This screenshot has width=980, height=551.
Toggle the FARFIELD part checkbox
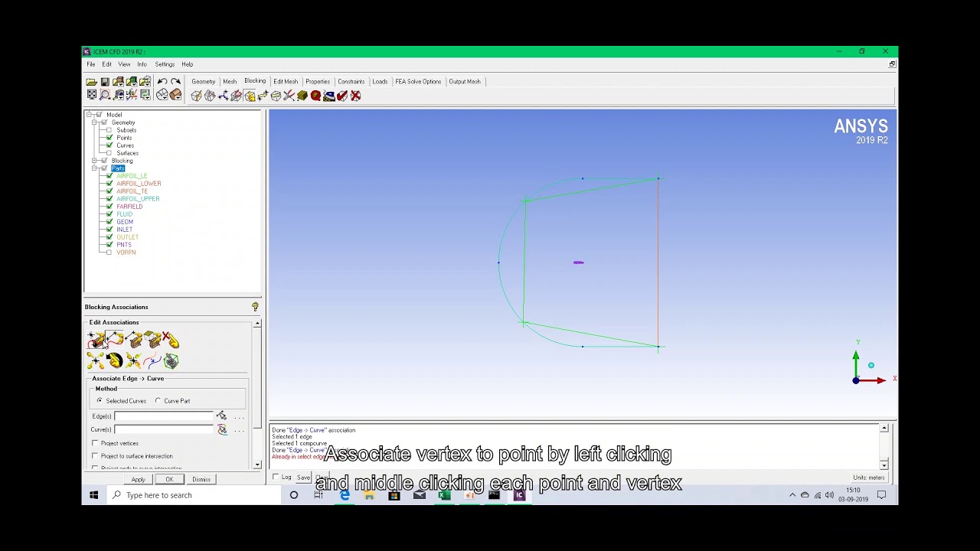109,207
